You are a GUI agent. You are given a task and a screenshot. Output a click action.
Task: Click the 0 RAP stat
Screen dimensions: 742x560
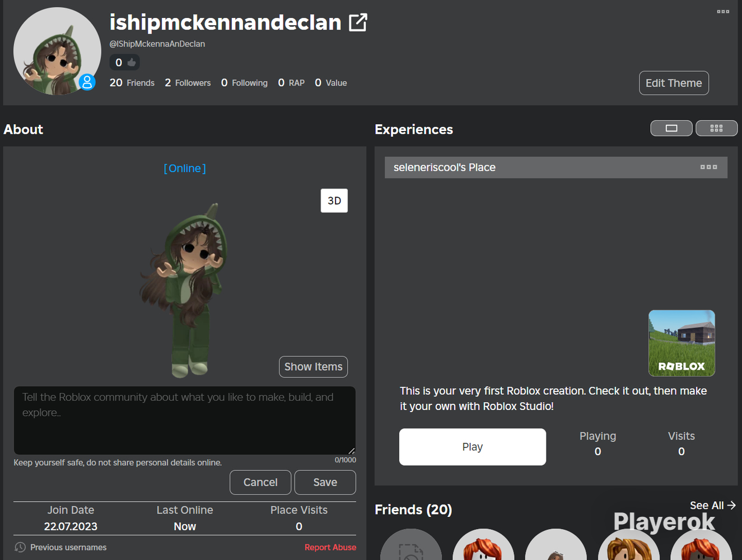pos(291,83)
